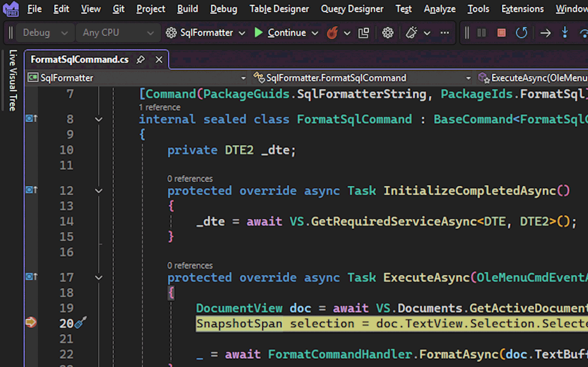This screenshot has width=588, height=367.
Task: Collapse ExecuteAsync method at line 17
Action: pos(99,278)
